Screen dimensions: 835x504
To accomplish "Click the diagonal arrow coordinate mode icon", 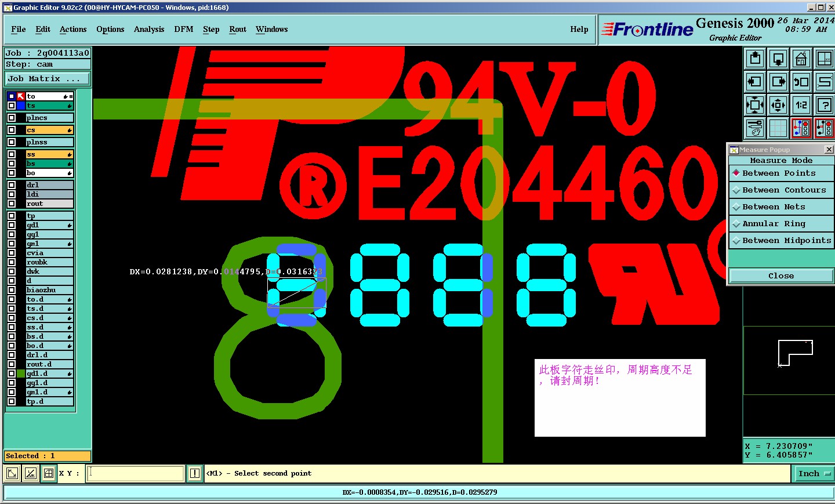I will [x=12, y=473].
